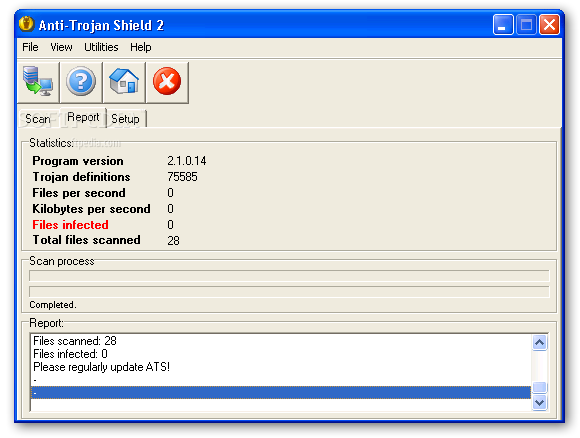Click the total files scanned value 28
This screenshot has width=580, height=438.
[x=173, y=241]
